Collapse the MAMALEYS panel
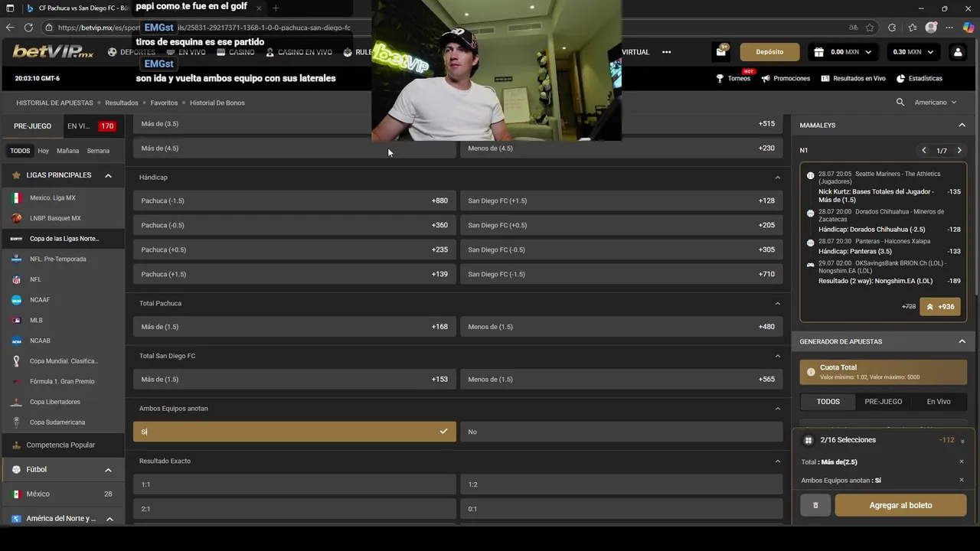This screenshot has height=551, width=980. (962, 125)
